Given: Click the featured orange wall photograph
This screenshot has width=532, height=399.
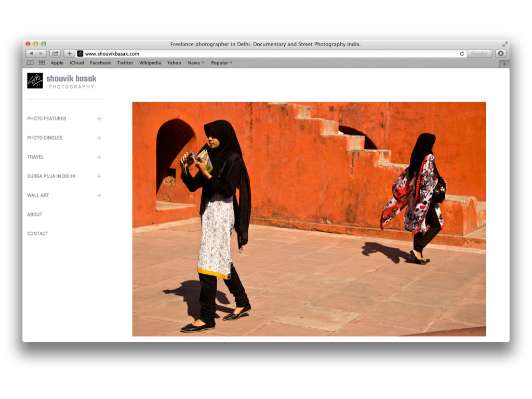Looking at the screenshot, I should click(x=309, y=219).
